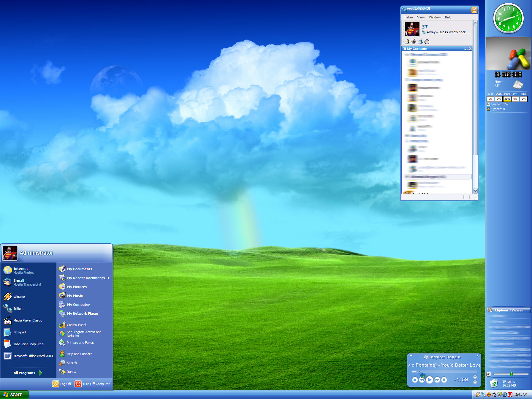The width and height of the screenshot is (532, 399).
Task: Click the stop button in the player
Action: pyautogui.click(x=444, y=380)
